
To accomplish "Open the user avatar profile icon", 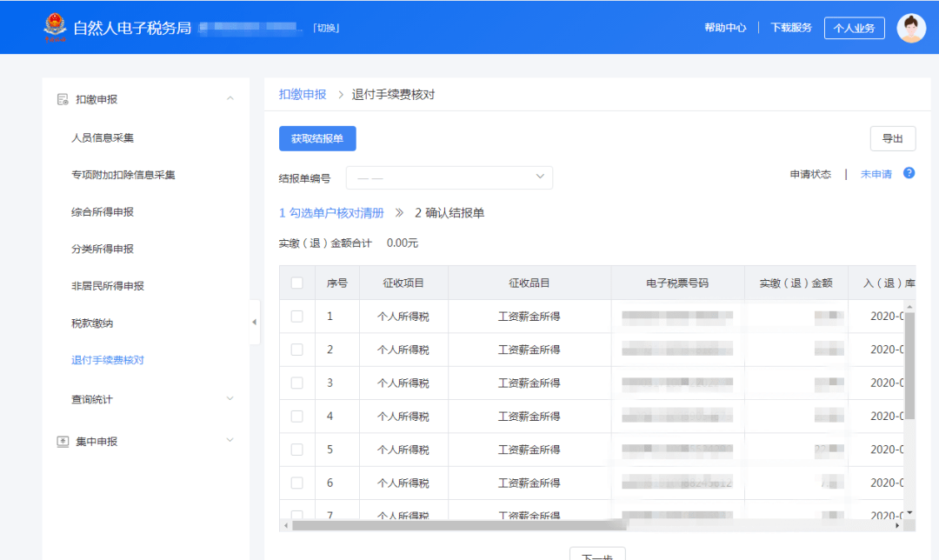I will (x=911, y=27).
